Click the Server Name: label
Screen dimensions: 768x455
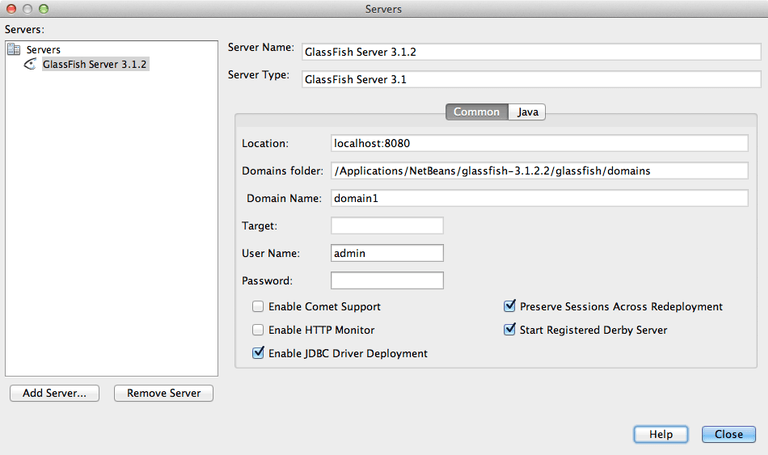pyautogui.click(x=261, y=48)
